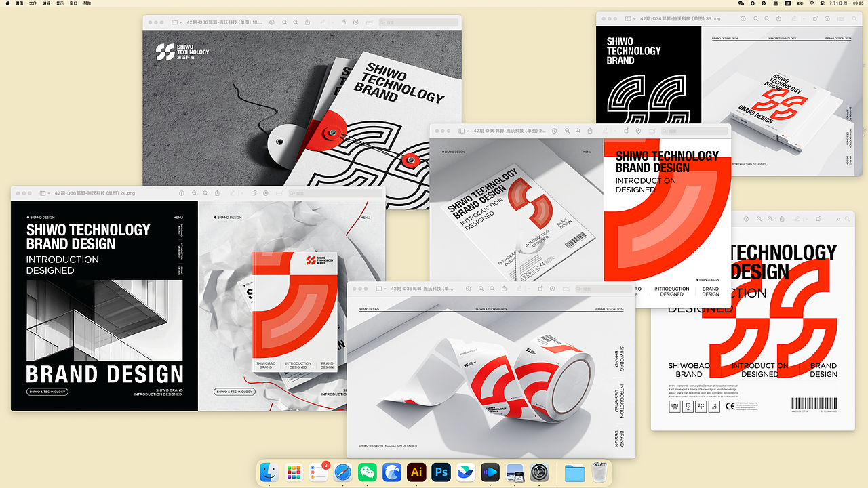Click the search field in the 24.png window
Viewport: 868px width, 488px height.
(335, 193)
